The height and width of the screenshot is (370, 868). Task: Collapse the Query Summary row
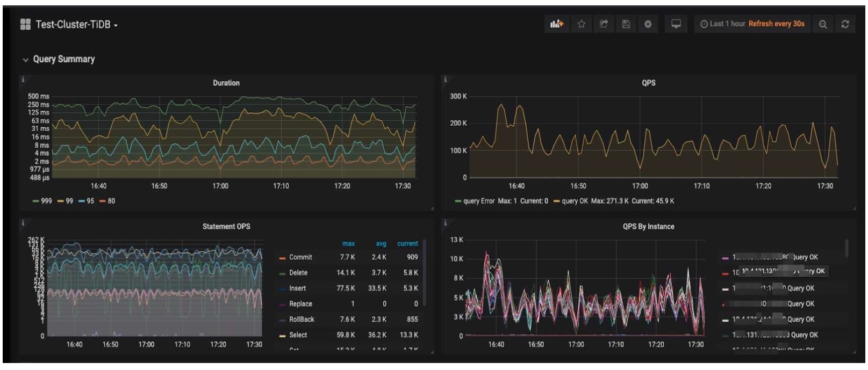(x=59, y=59)
